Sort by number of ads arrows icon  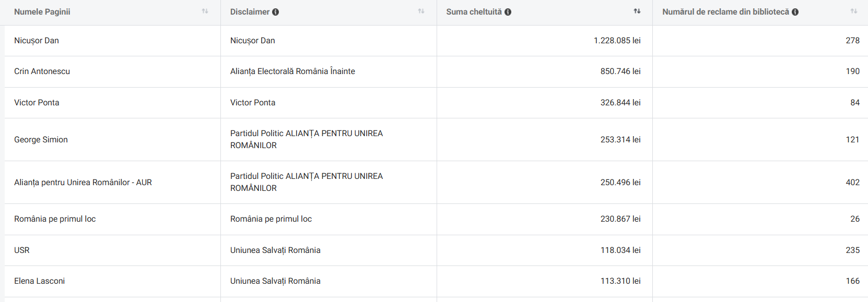coord(853,11)
